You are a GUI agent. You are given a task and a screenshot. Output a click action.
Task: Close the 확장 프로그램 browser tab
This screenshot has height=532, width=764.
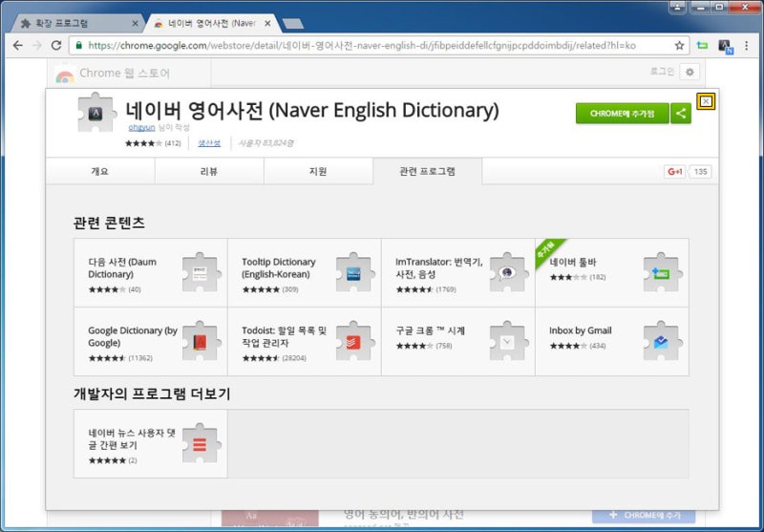click(x=135, y=23)
